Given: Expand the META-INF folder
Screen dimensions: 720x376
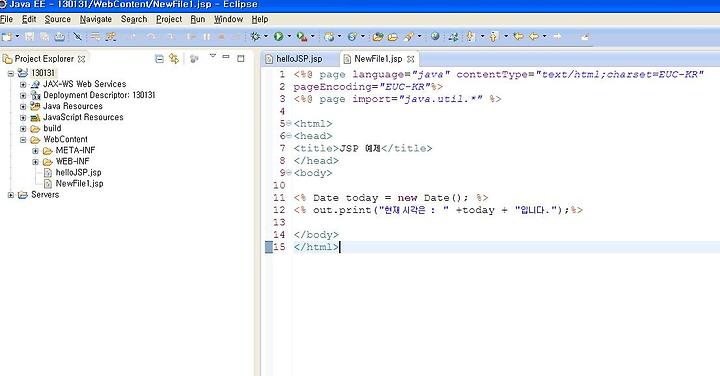Looking at the screenshot, I should pos(35,151).
